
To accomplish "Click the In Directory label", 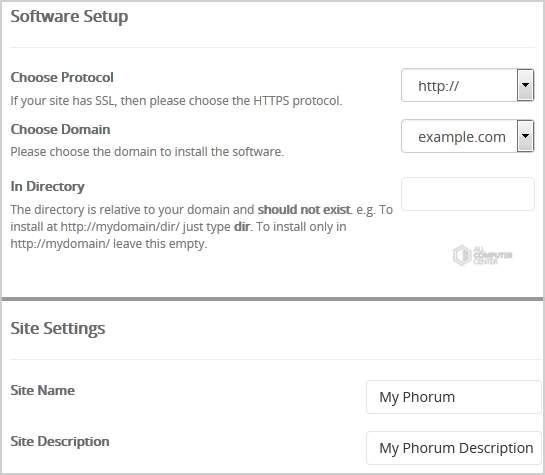I will point(47,187).
